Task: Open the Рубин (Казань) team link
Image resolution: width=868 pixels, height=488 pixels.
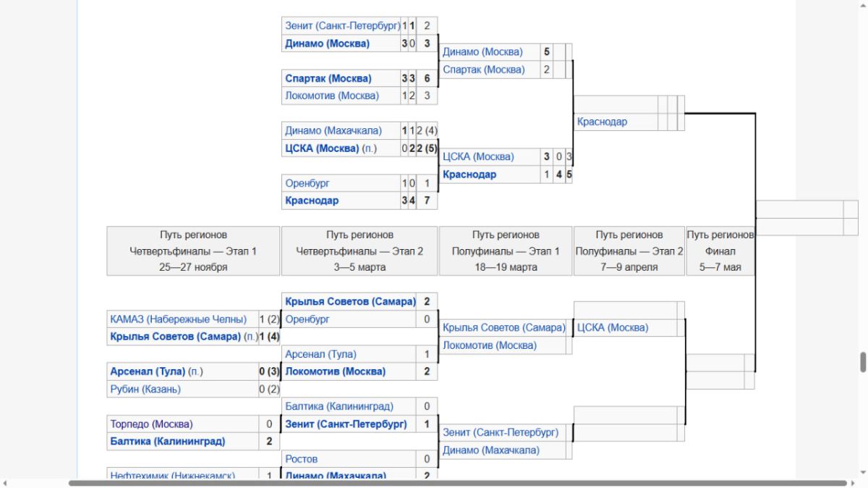Action: 145,389
